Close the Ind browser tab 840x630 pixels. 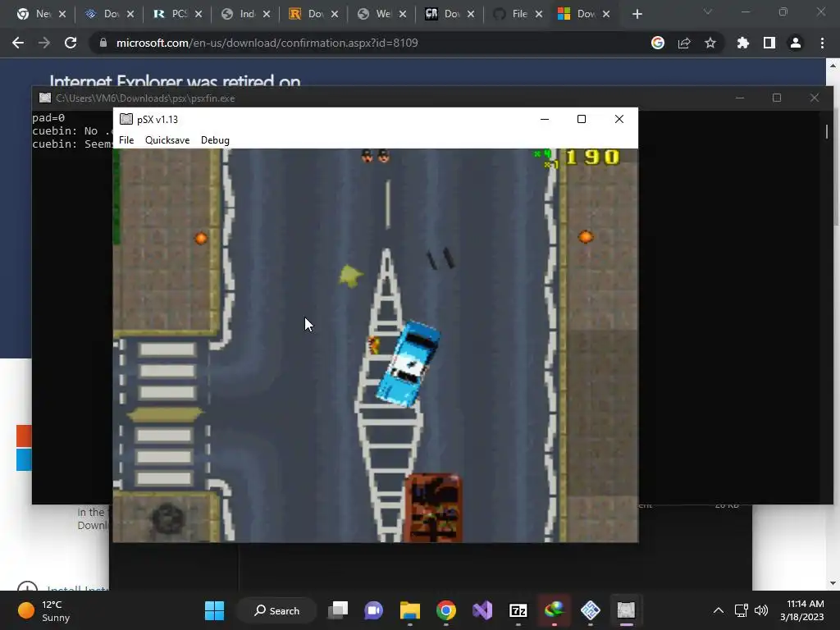tap(267, 15)
